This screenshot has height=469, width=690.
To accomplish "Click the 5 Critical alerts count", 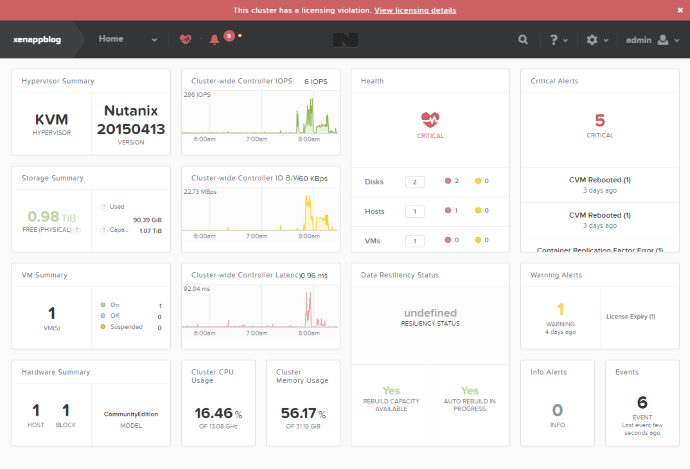I will (x=600, y=120).
